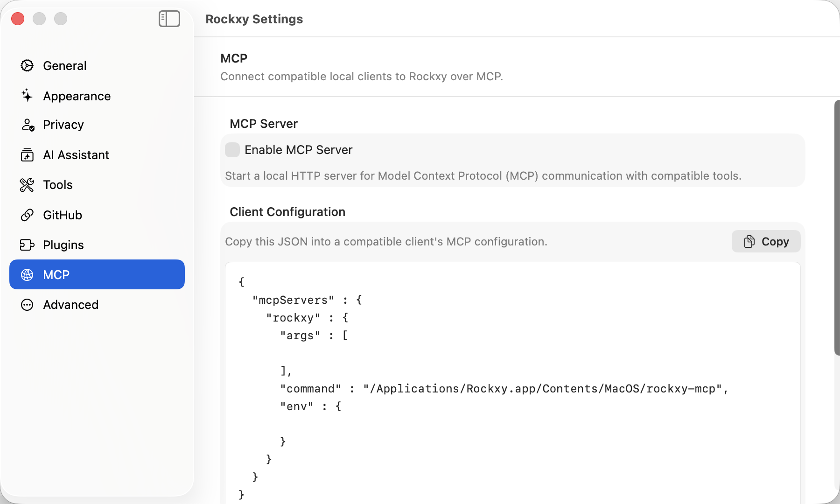
Task: Click the "command" path line in JSON
Action: click(504, 389)
